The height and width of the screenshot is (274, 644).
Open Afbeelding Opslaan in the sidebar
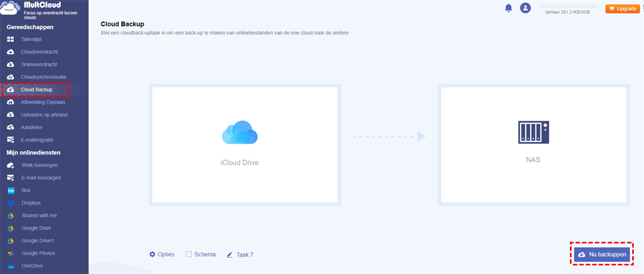44,102
